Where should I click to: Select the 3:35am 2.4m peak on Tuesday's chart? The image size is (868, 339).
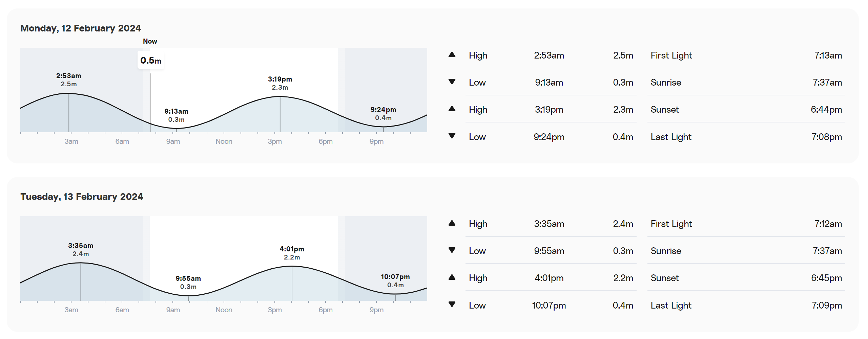(81, 250)
